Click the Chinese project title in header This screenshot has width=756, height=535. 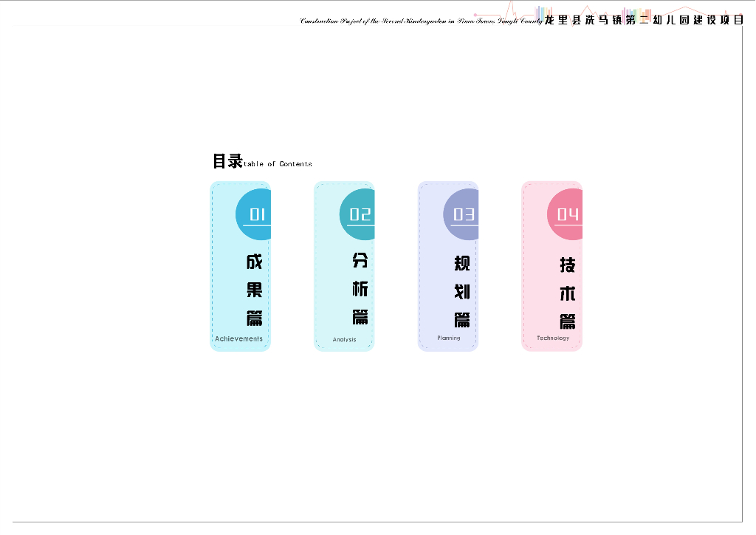pyautogui.click(x=644, y=21)
